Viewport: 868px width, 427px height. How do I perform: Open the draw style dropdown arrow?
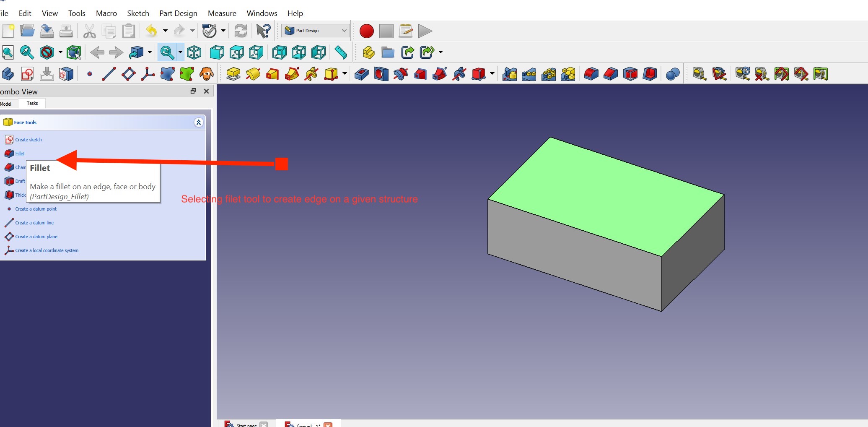60,52
